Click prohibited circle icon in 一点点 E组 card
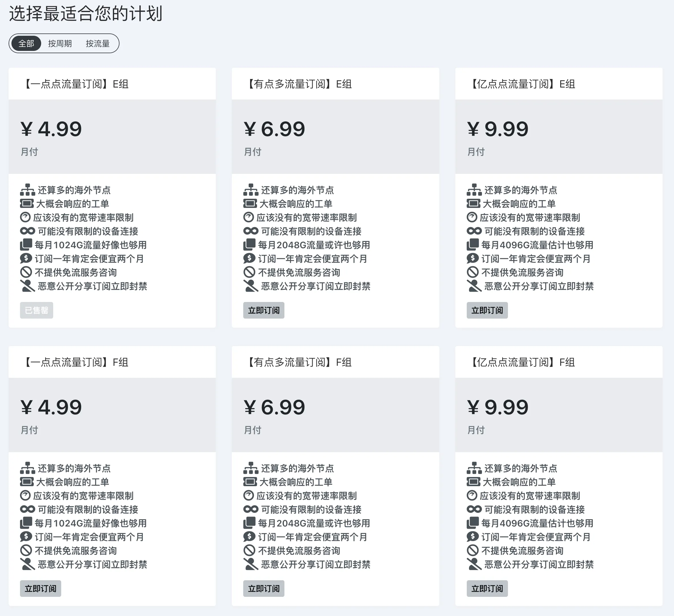This screenshot has height=616, width=674. 26,272
